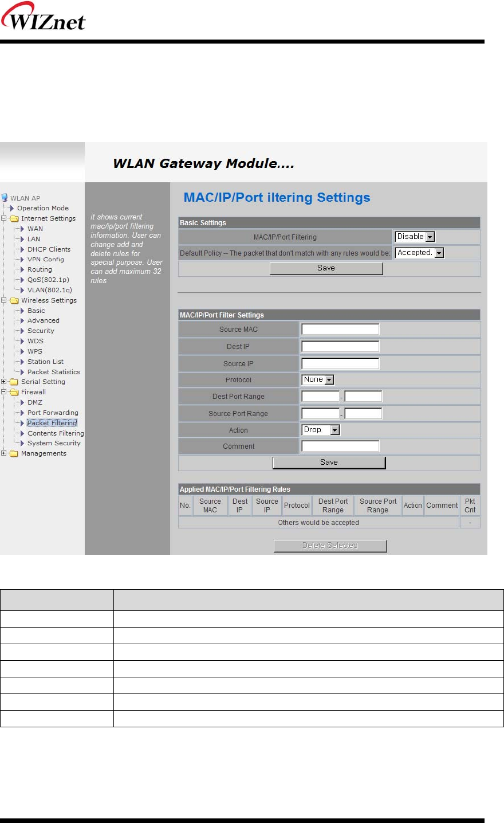Click the Source Port Range end field
504x823 pixels.
click(x=363, y=413)
